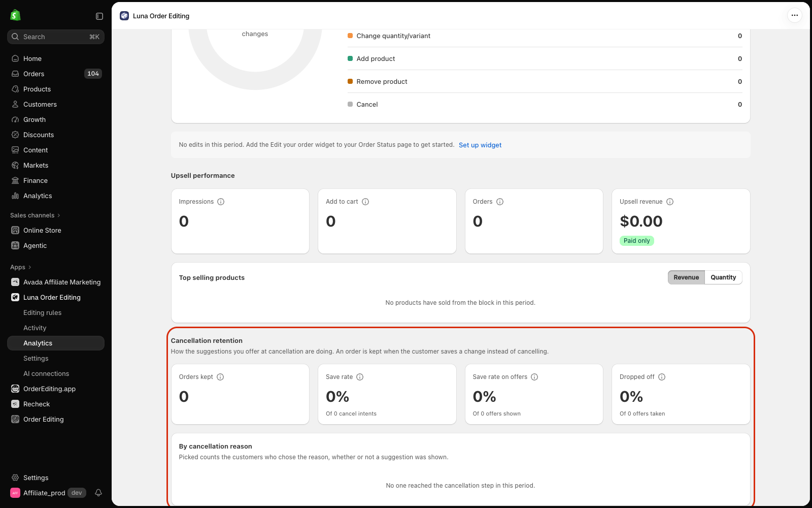Click the Shopify logo icon
This screenshot has width=812, height=508.
click(15, 15)
